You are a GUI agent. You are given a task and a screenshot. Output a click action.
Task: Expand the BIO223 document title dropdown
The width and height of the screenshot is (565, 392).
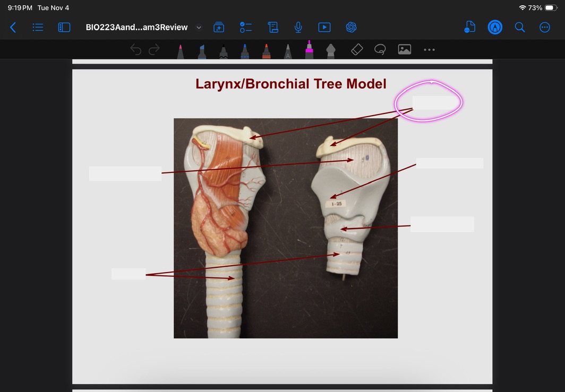pyautogui.click(x=199, y=28)
